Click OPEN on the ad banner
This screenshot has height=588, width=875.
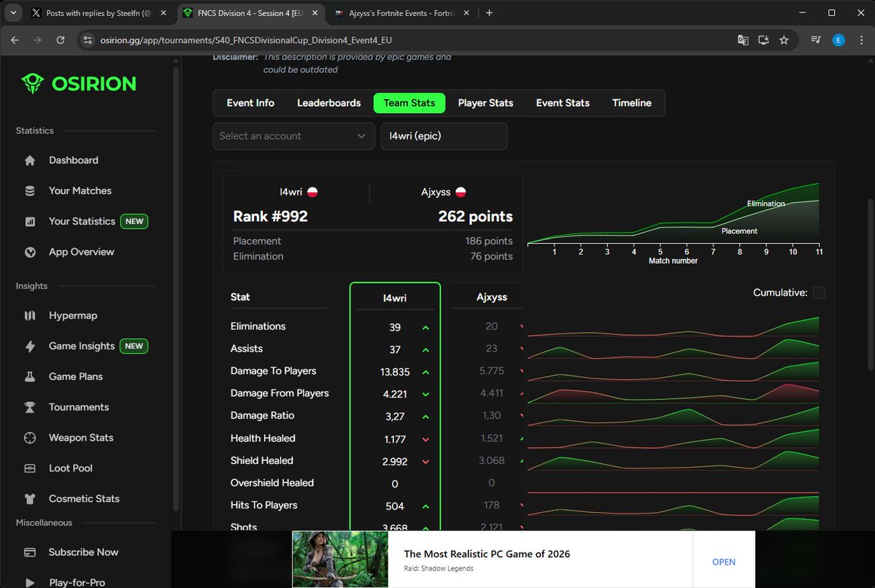(x=723, y=562)
